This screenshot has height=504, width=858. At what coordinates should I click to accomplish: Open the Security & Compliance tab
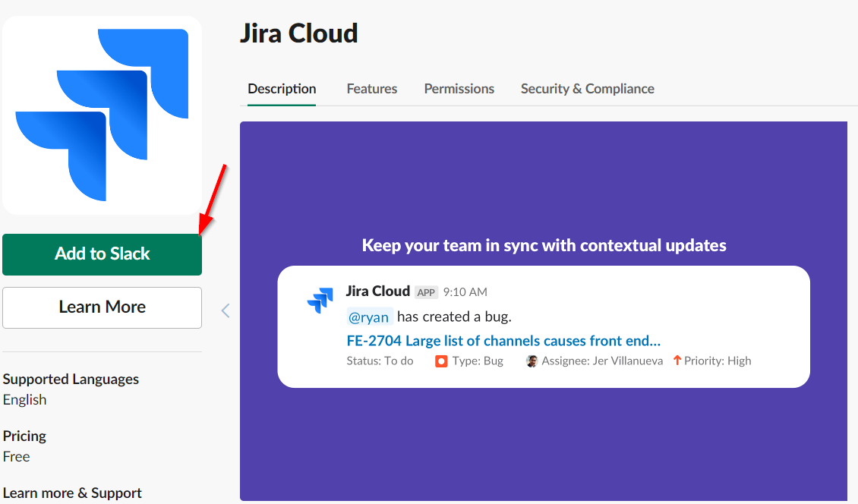(x=587, y=88)
